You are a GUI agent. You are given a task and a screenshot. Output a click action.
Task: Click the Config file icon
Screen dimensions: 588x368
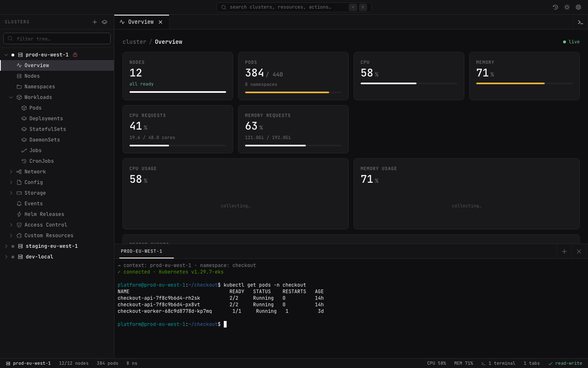[x=19, y=182]
